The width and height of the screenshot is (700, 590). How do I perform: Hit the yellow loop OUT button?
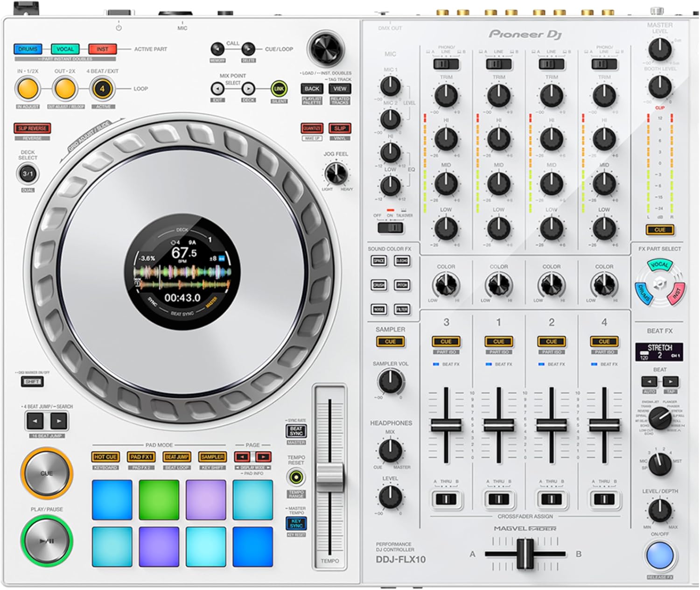(64, 89)
